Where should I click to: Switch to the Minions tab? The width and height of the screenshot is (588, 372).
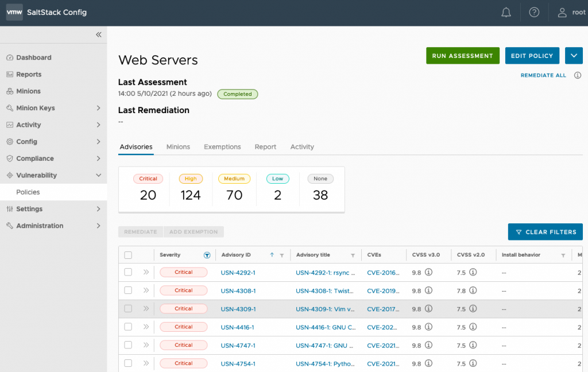click(178, 147)
